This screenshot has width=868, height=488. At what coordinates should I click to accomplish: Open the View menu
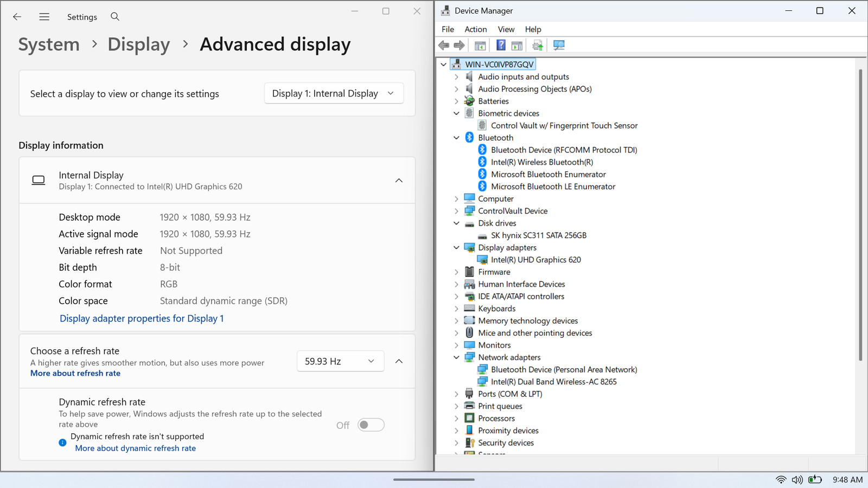506,29
